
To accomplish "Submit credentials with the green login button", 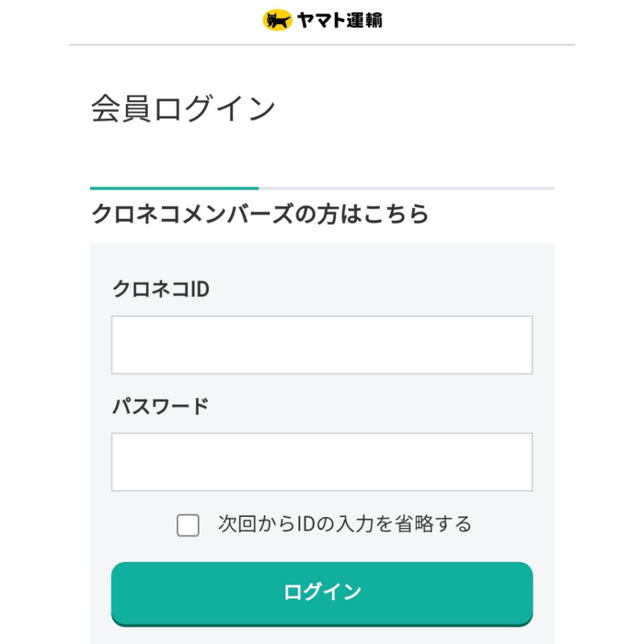I will pyautogui.click(x=321, y=592).
